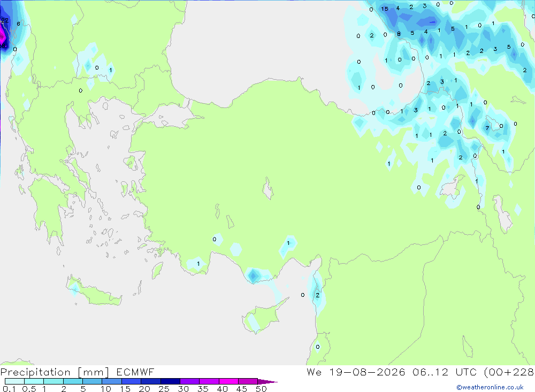Click the '15' precipitation value on map
Screen dimensions: 535x392
click(x=385, y=9)
